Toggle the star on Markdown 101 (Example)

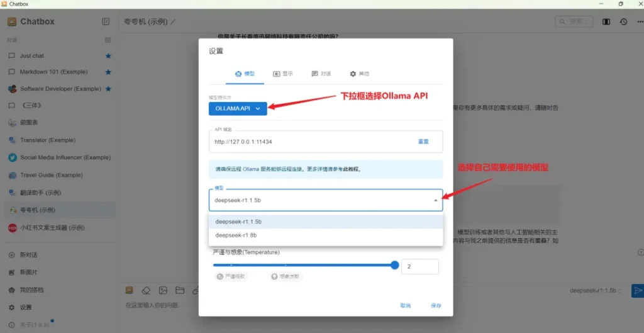108,72
